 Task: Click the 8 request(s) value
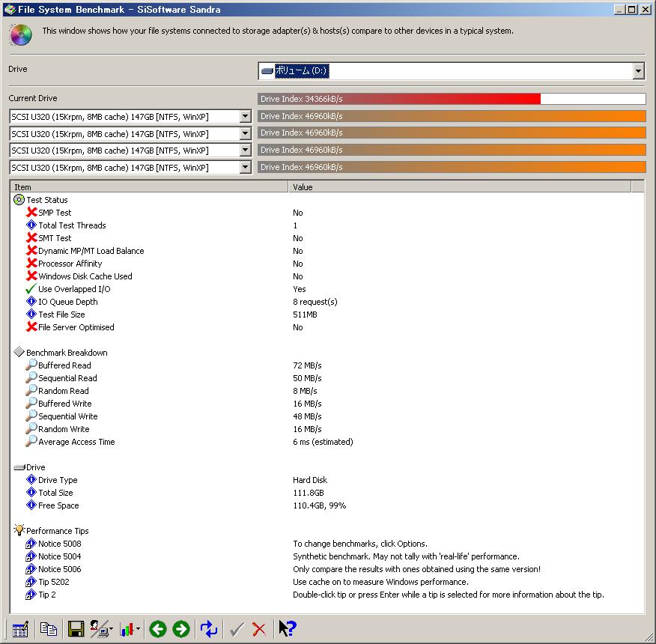pos(315,302)
